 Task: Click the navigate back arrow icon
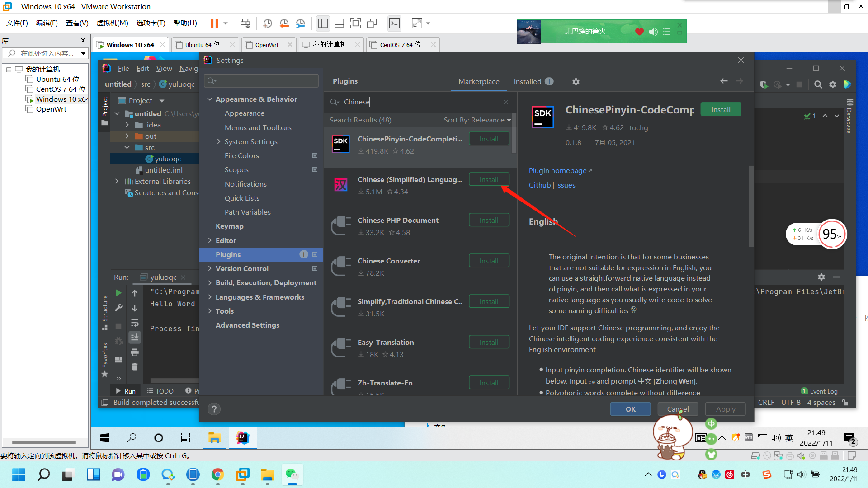724,81
